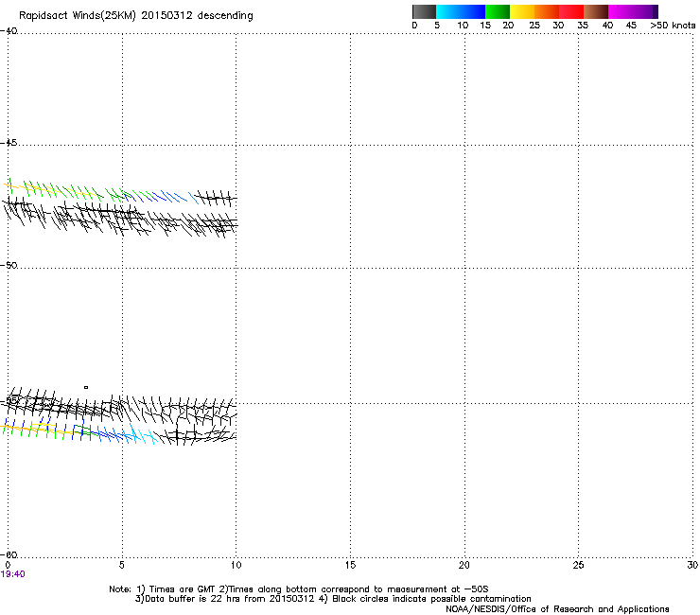Image resolution: width=700 pixels, height=615 pixels.
Task: Click the '30' longitude label on the bottom axis
Action: point(692,566)
